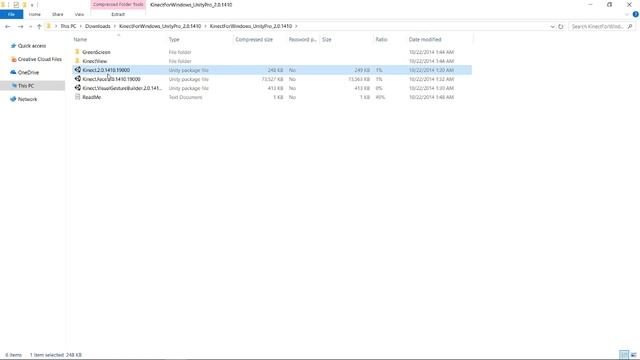The width and height of the screenshot is (640, 360).
Task: Click the Forward navigation arrow
Action: [x=20, y=27]
